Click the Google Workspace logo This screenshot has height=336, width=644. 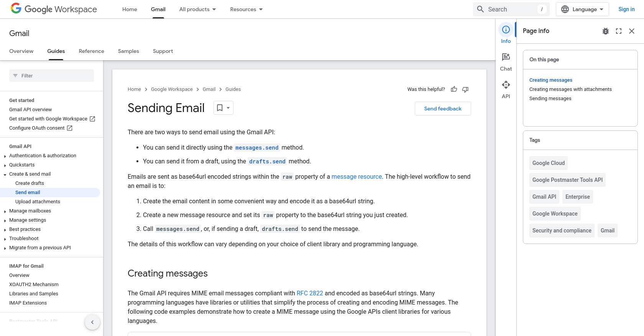[x=54, y=9]
